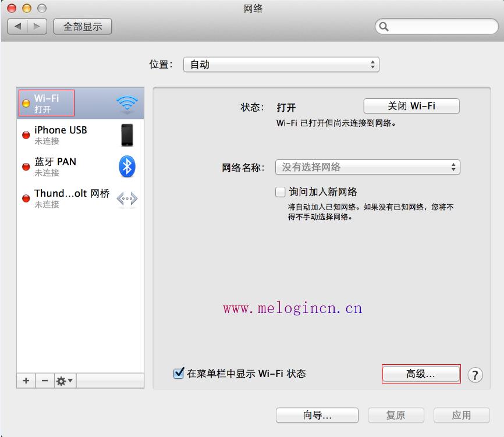
Task: Click the Thunderbolt bridge arrows icon
Action: [127, 198]
